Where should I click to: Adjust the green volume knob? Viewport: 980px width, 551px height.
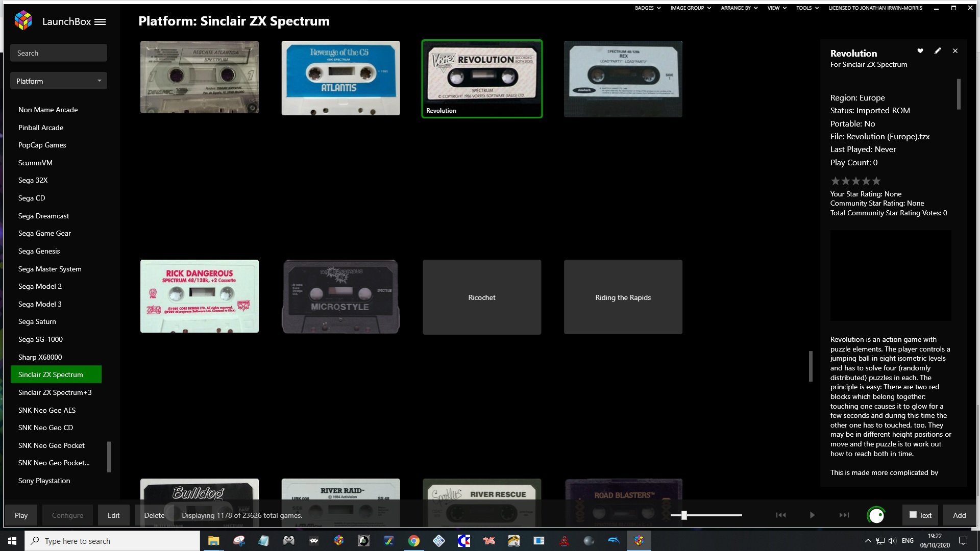tap(876, 515)
